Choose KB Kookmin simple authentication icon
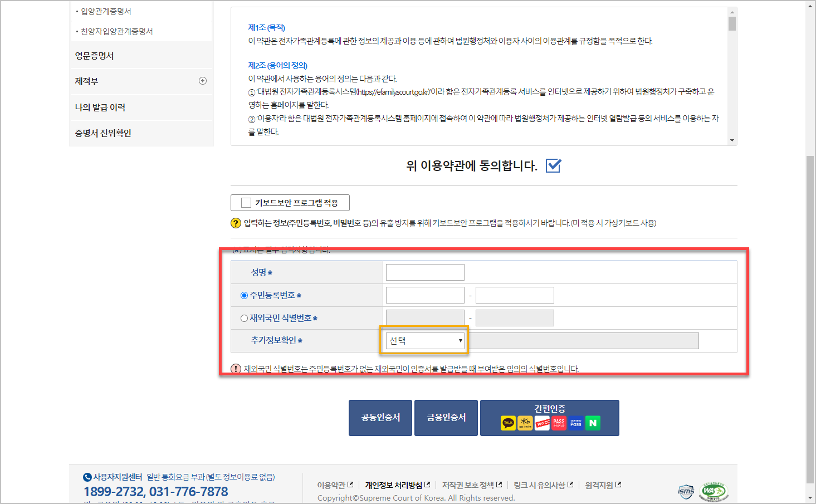816x504 pixels. click(524, 423)
